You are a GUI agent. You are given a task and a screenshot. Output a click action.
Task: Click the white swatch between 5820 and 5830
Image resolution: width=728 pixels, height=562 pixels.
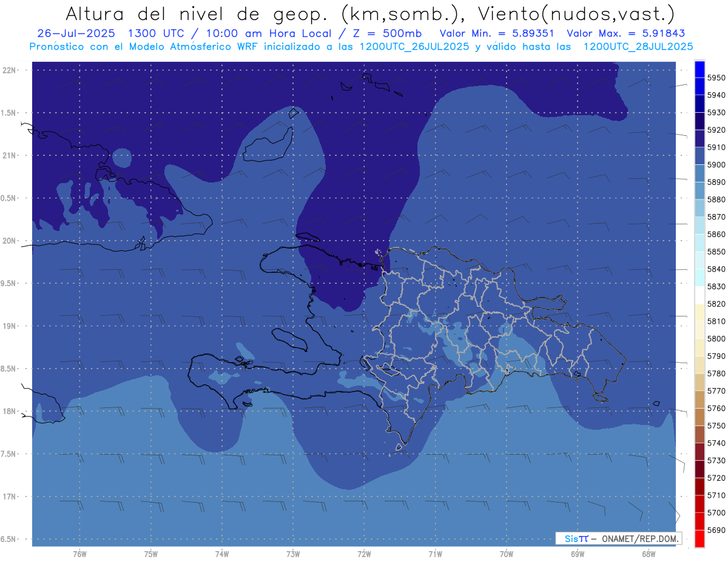pyautogui.click(x=699, y=295)
